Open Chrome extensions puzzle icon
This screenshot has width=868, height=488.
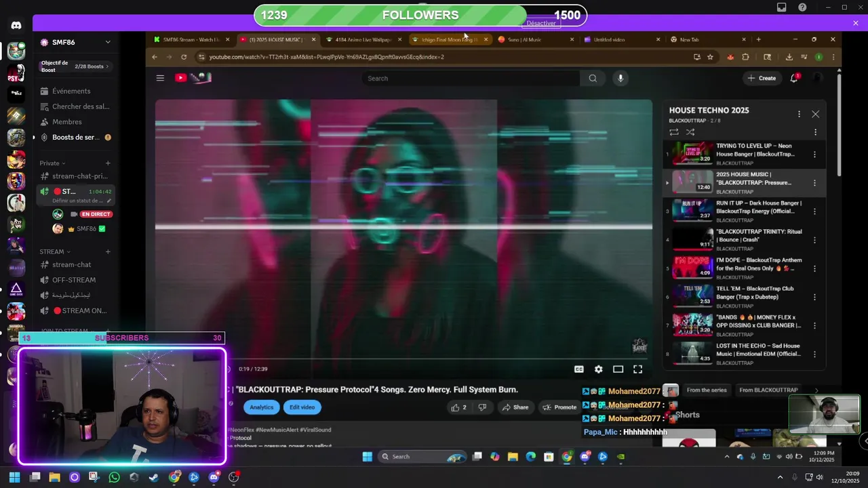745,57
